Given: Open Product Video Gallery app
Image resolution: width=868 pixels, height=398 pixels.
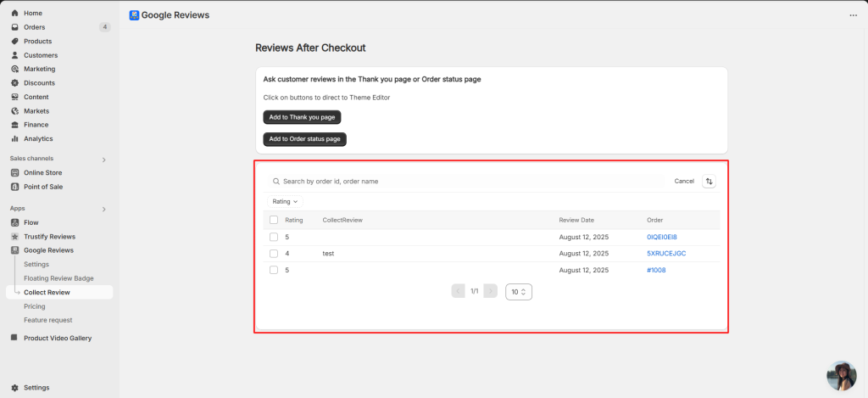Looking at the screenshot, I should click(58, 338).
